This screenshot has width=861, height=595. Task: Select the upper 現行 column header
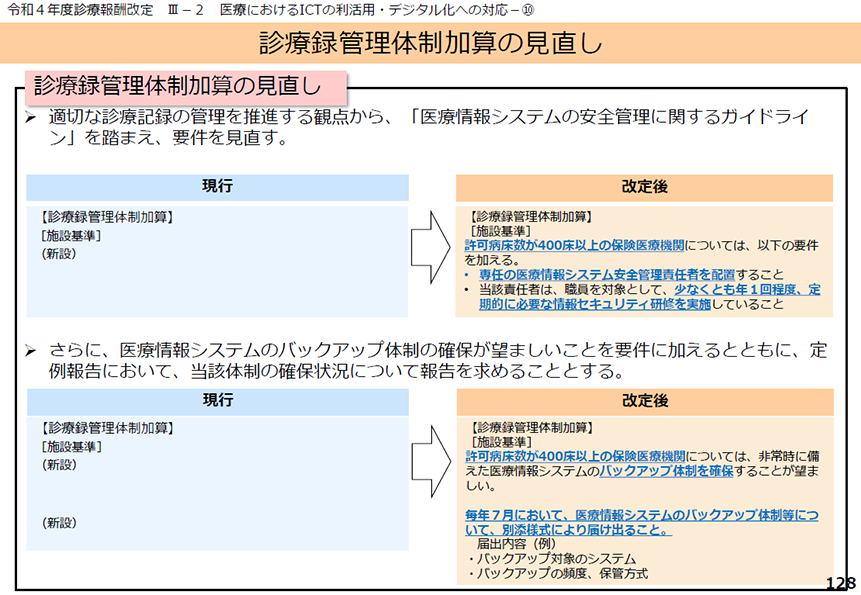click(217, 187)
